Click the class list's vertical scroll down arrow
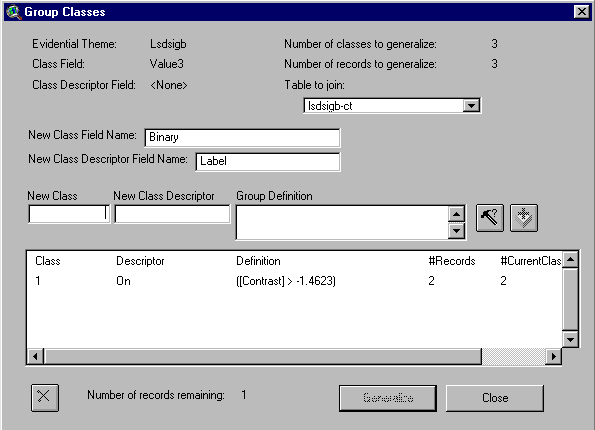The image size is (595, 430). point(570,339)
